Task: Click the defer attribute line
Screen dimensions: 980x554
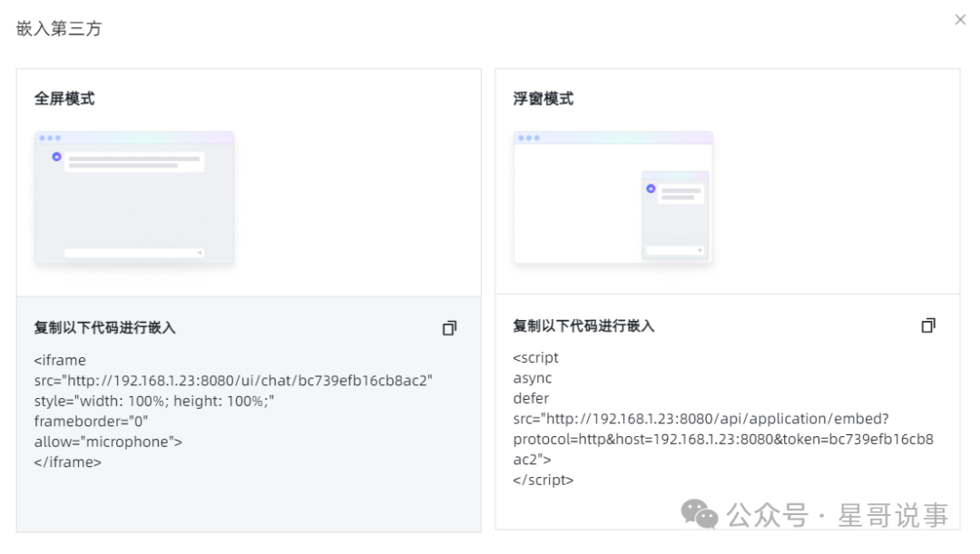Action: point(531,398)
